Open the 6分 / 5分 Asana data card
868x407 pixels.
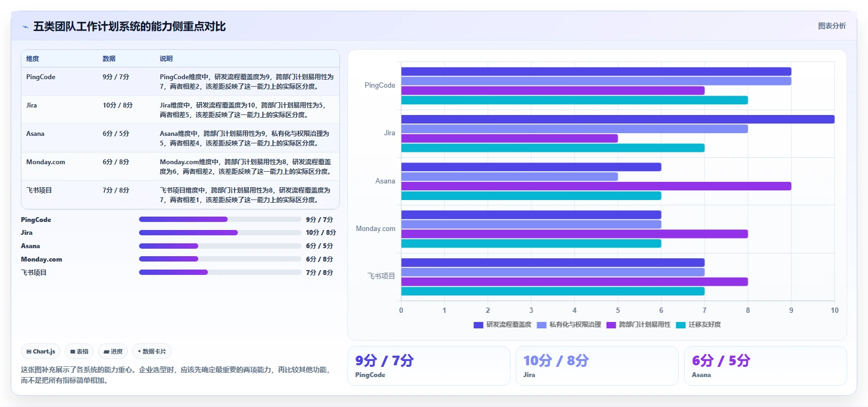click(x=765, y=366)
